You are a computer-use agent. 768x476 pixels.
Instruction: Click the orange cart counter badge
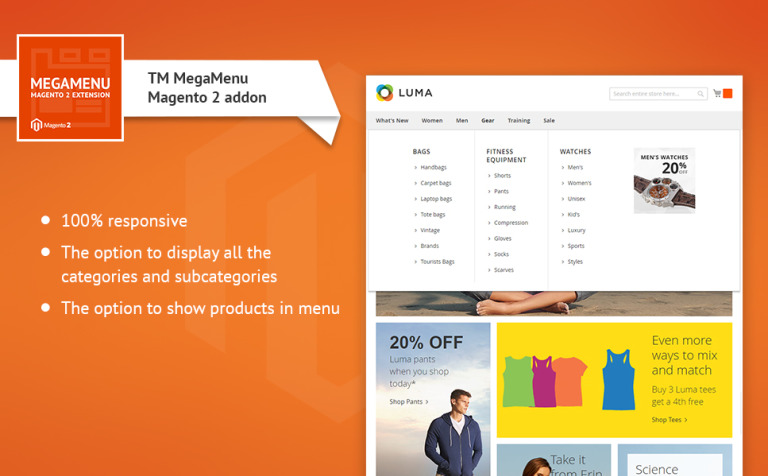(728, 94)
